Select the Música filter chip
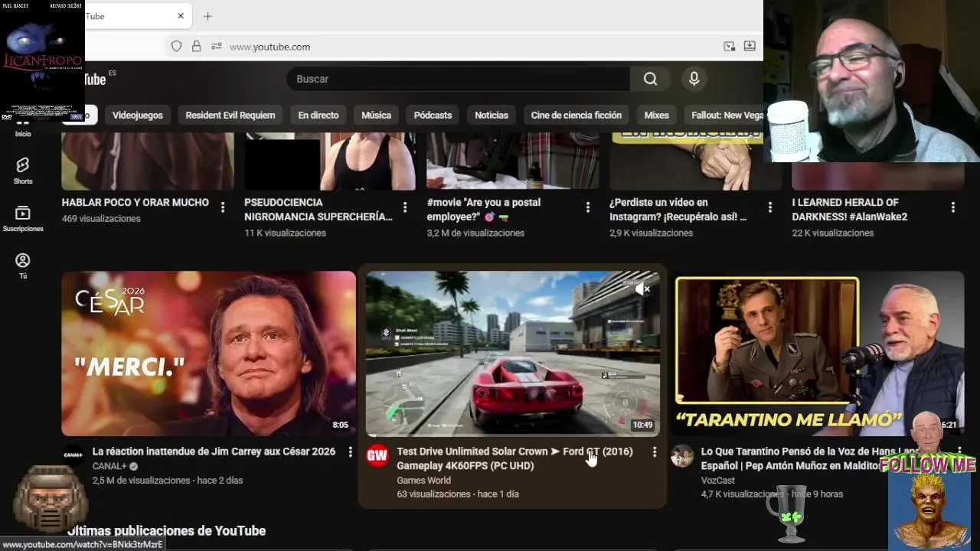This screenshot has height=551, width=980. click(x=376, y=115)
